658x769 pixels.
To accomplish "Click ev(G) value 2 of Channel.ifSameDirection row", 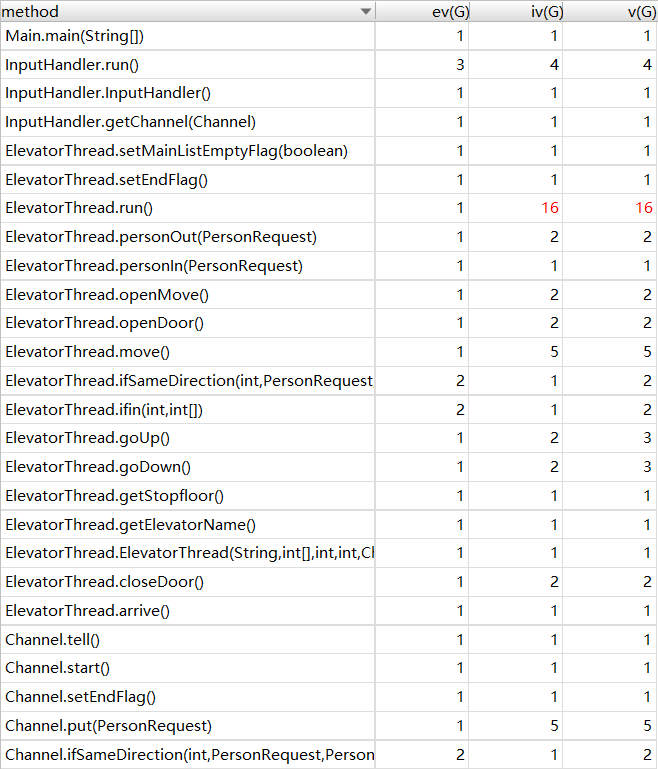I will coord(460,755).
